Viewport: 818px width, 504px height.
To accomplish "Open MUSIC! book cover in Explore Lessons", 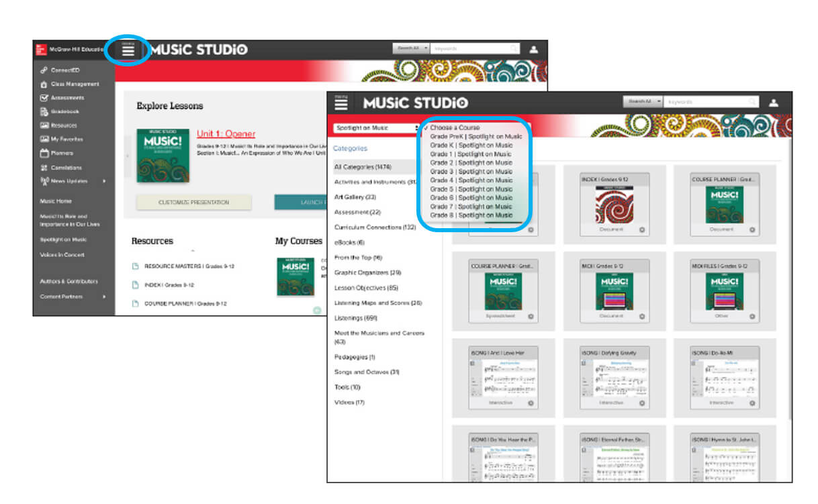I will point(163,156).
